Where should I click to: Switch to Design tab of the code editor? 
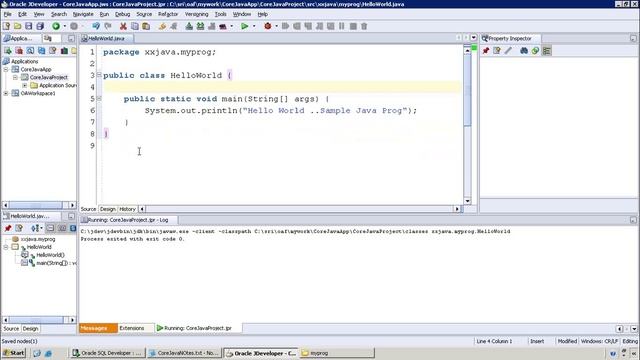tap(108, 209)
